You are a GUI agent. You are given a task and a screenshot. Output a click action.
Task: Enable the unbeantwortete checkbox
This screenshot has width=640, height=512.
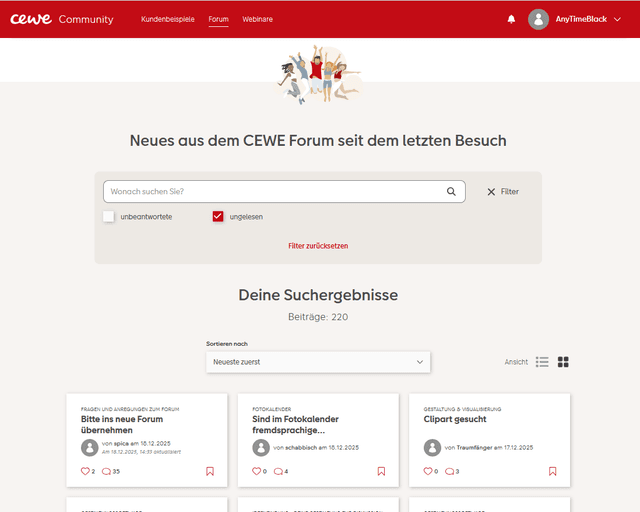(x=109, y=216)
